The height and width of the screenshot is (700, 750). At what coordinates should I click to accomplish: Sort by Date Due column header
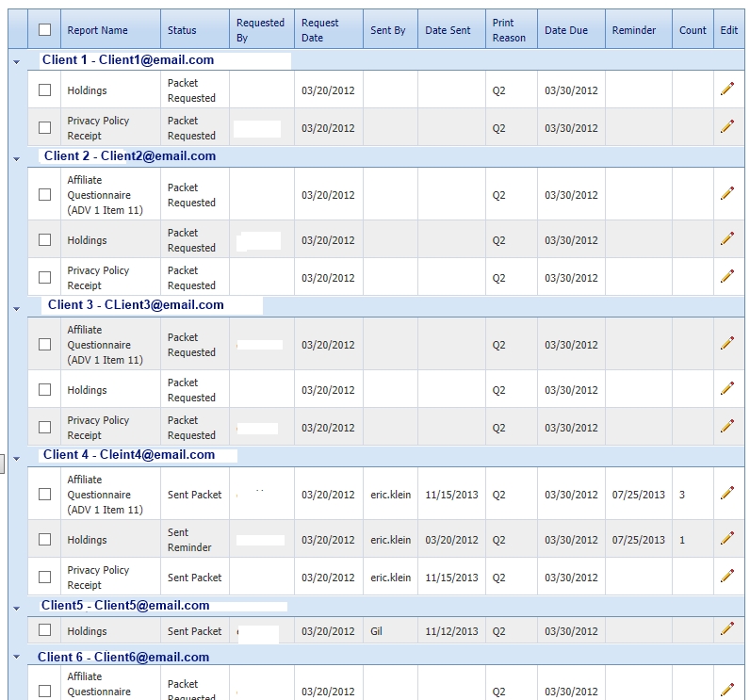pos(566,30)
